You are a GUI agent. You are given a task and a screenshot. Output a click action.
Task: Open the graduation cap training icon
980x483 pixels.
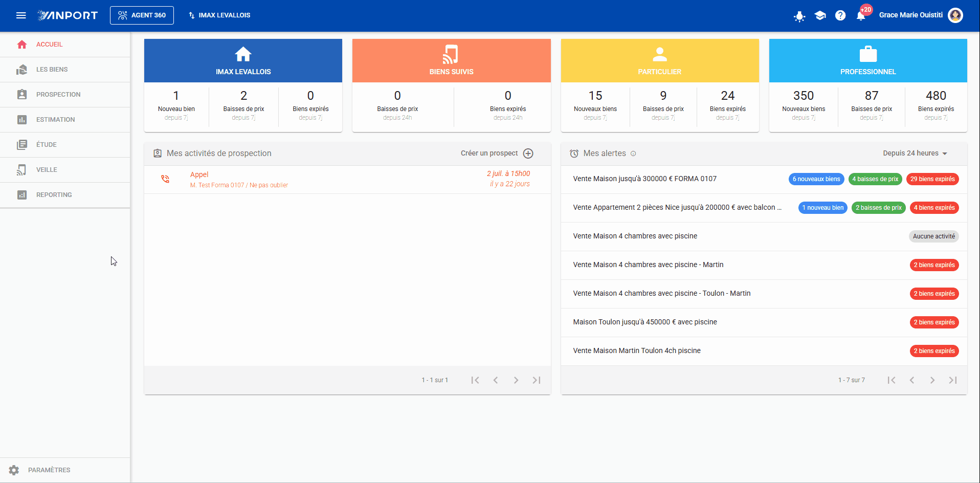[820, 15]
